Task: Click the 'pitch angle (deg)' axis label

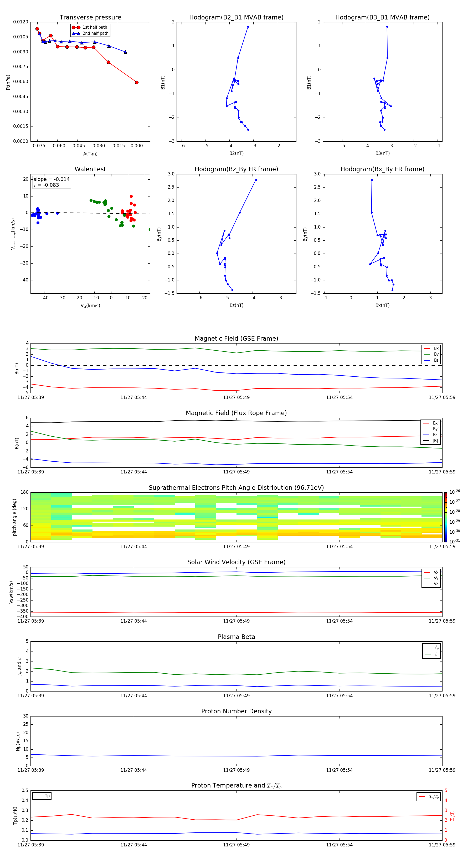Action: 14,517
